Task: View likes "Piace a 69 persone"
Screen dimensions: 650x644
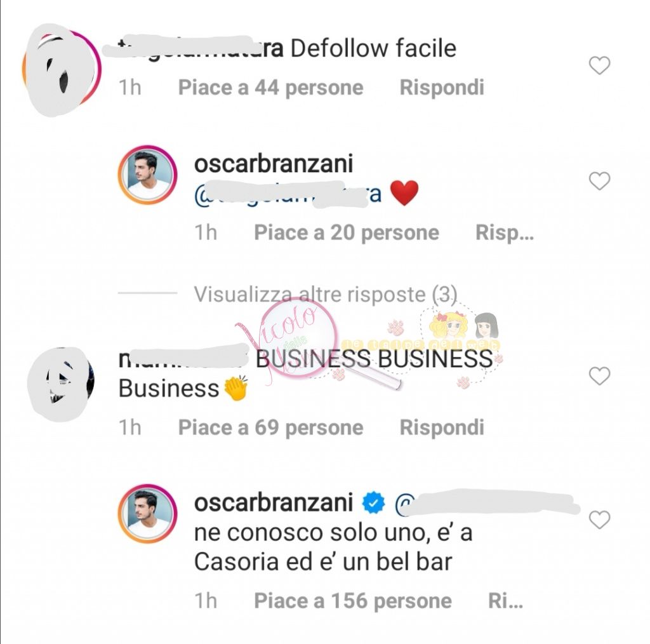Action: point(270,427)
